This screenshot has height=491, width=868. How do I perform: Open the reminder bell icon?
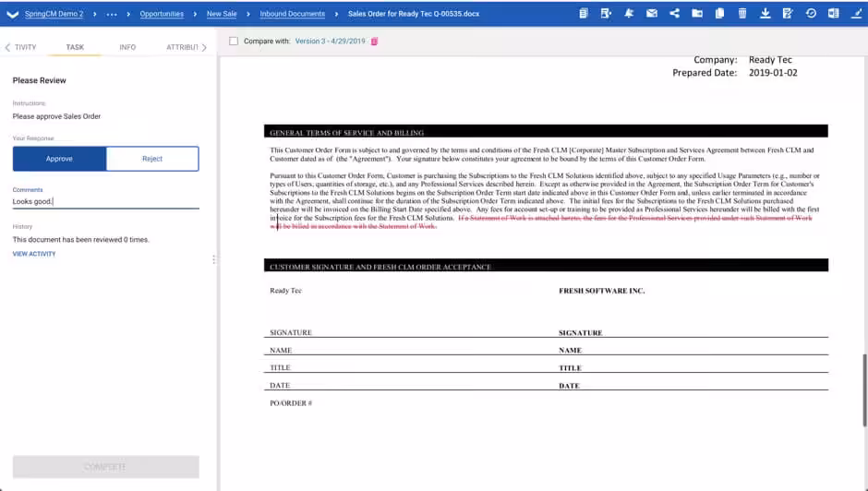pyautogui.click(x=629, y=13)
